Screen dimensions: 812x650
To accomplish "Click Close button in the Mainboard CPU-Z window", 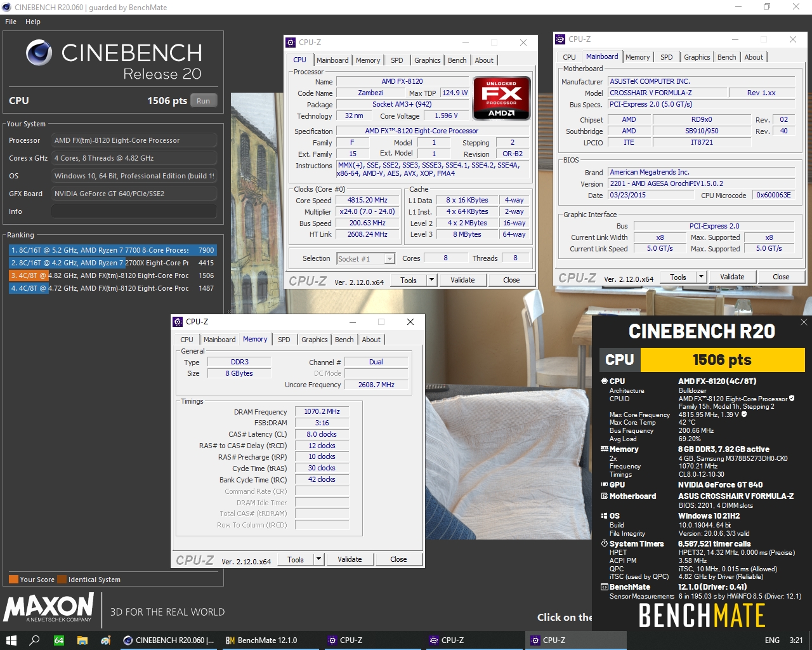I will (781, 277).
